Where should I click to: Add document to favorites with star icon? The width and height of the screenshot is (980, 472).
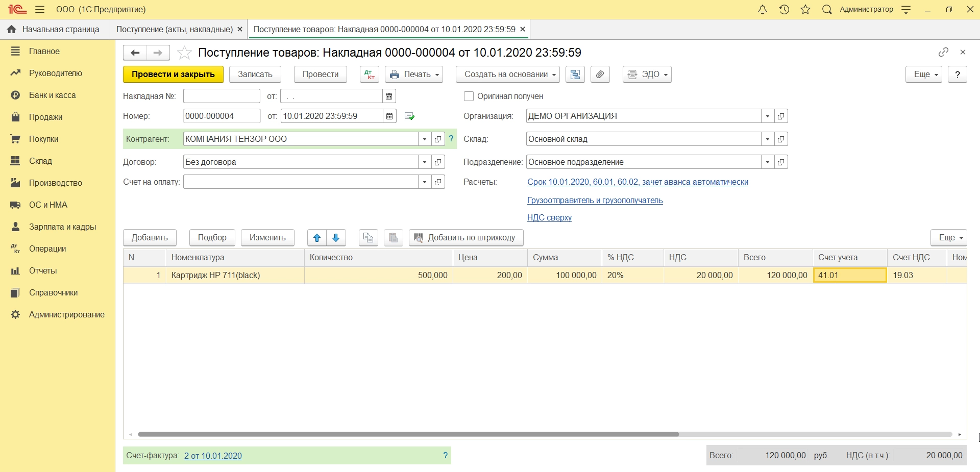[x=184, y=53]
